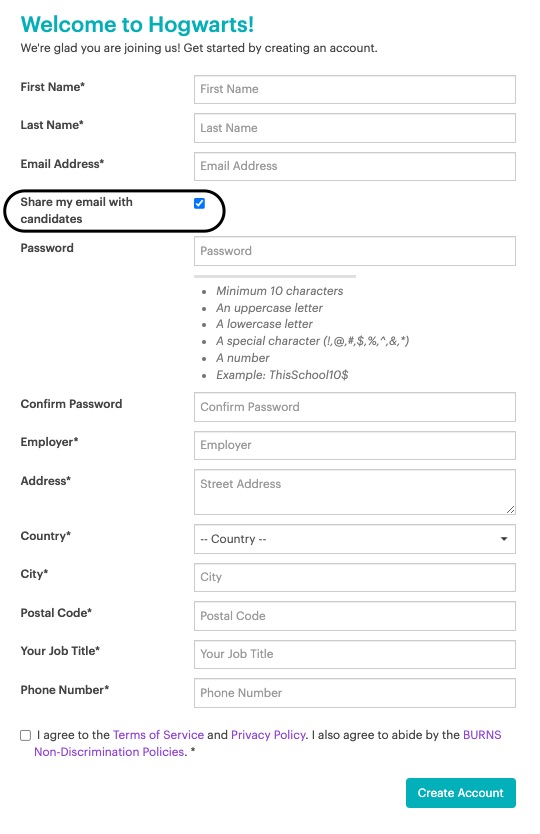Open the Country dropdown
This screenshot has height=834, width=540.
click(x=354, y=539)
